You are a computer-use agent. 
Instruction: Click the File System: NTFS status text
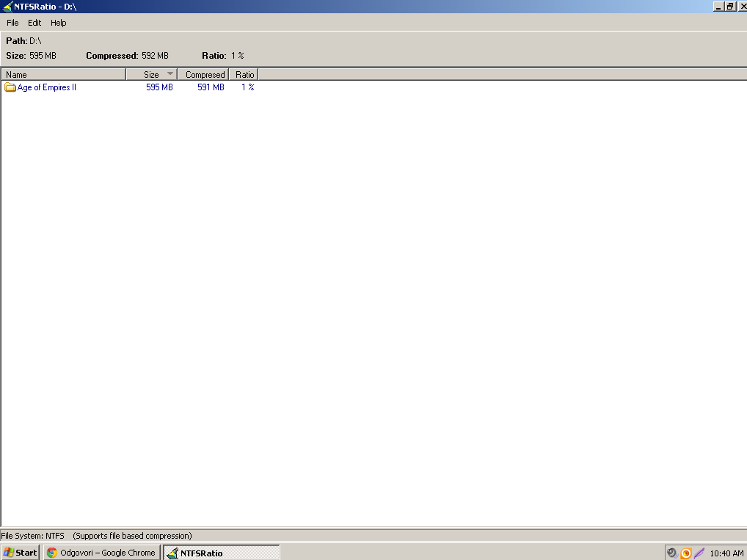pyautogui.click(x=32, y=536)
